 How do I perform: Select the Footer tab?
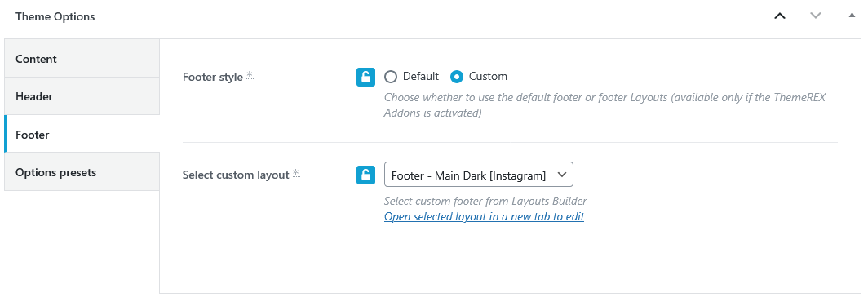(x=82, y=134)
